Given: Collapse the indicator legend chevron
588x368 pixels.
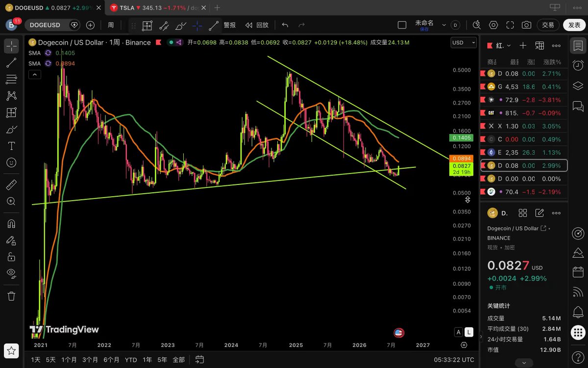Looking at the screenshot, I should [x=34, y=75].
